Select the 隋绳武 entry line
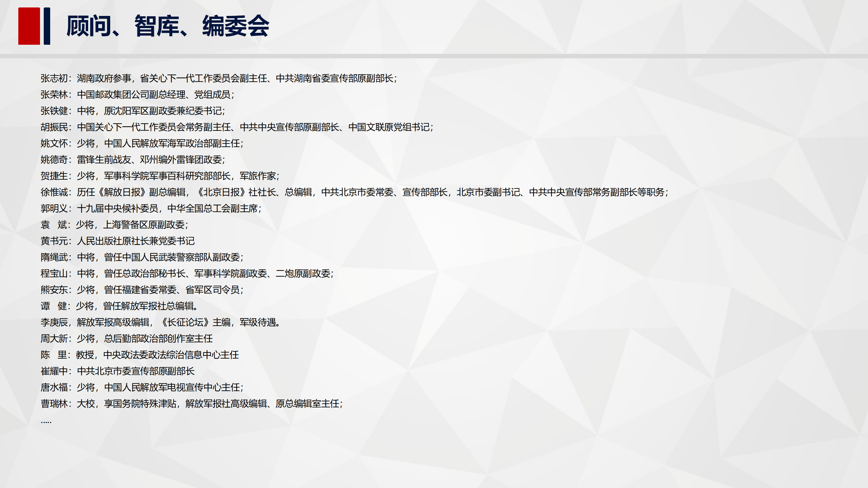The image size is (868, 488). click(x=142, y=257)
